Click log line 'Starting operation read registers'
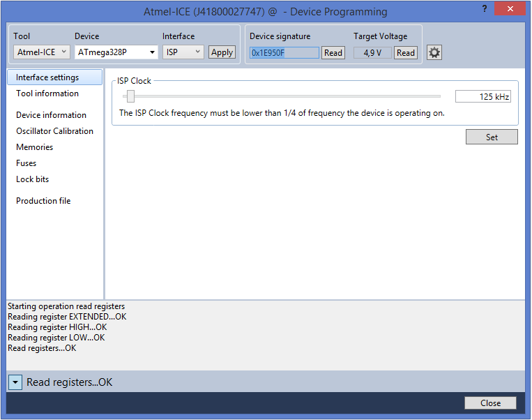This screenshot has width=532, height=420. pyautogui.click(x=66, y=306)
